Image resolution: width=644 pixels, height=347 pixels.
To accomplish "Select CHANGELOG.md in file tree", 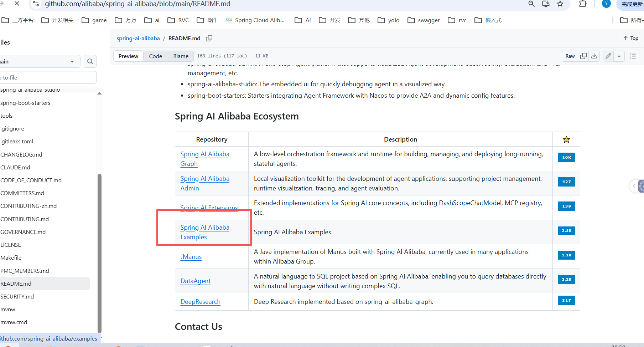I will (21, 154).
